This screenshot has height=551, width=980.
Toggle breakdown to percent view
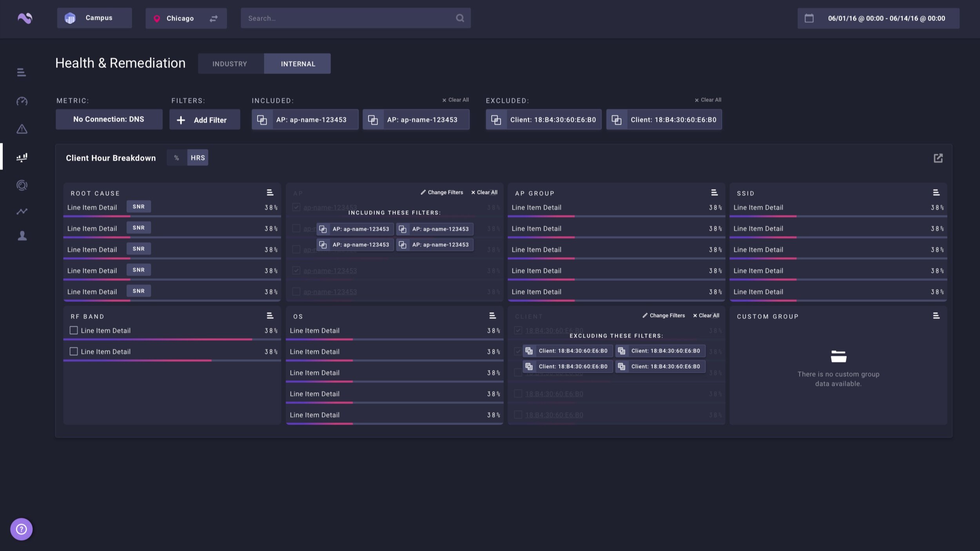pos(176,158)
